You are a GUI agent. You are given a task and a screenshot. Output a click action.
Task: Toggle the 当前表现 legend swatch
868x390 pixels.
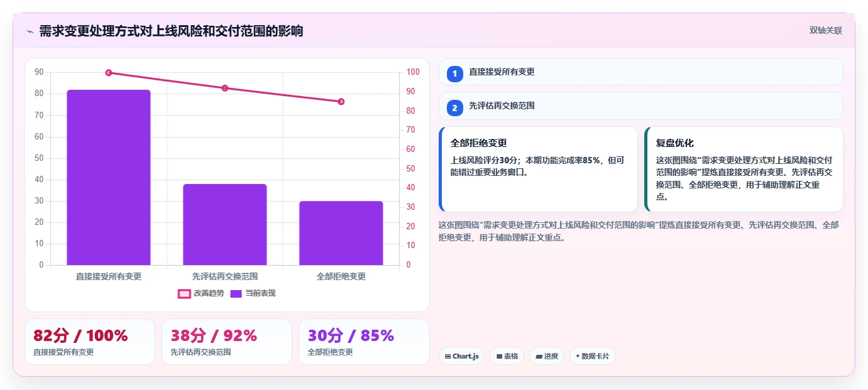click(236, 293)
